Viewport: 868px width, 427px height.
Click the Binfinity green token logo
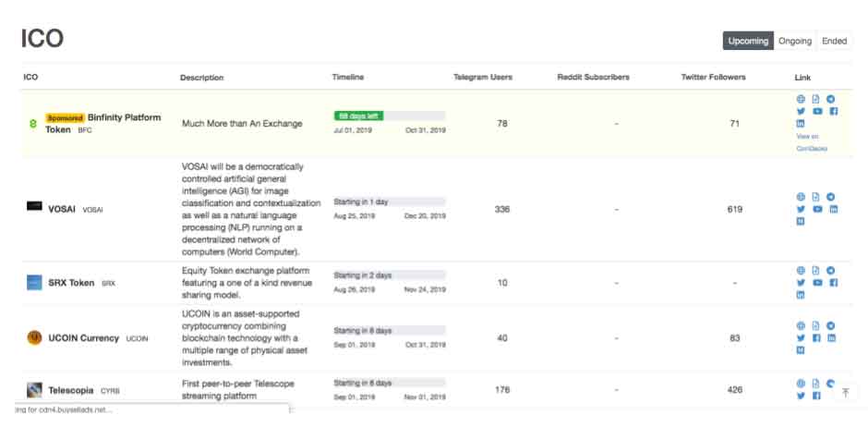click(x=32, y=124)
